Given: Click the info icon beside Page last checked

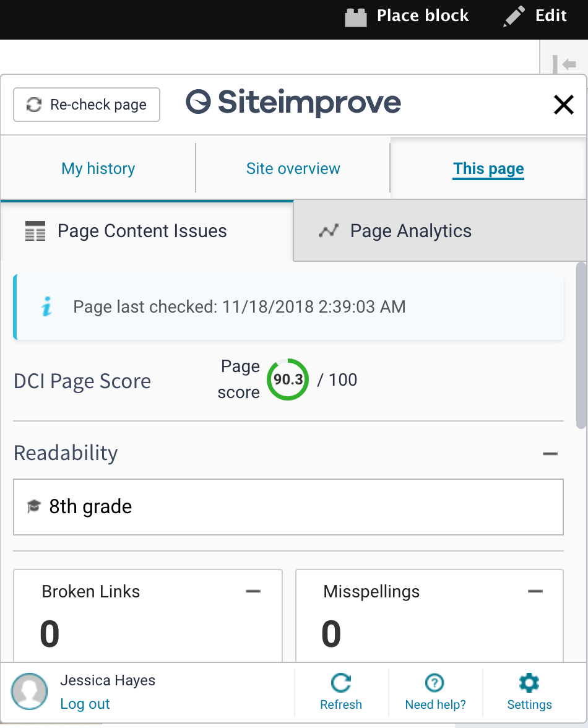Looking at the screenshot, I should [x=46, y=307].
